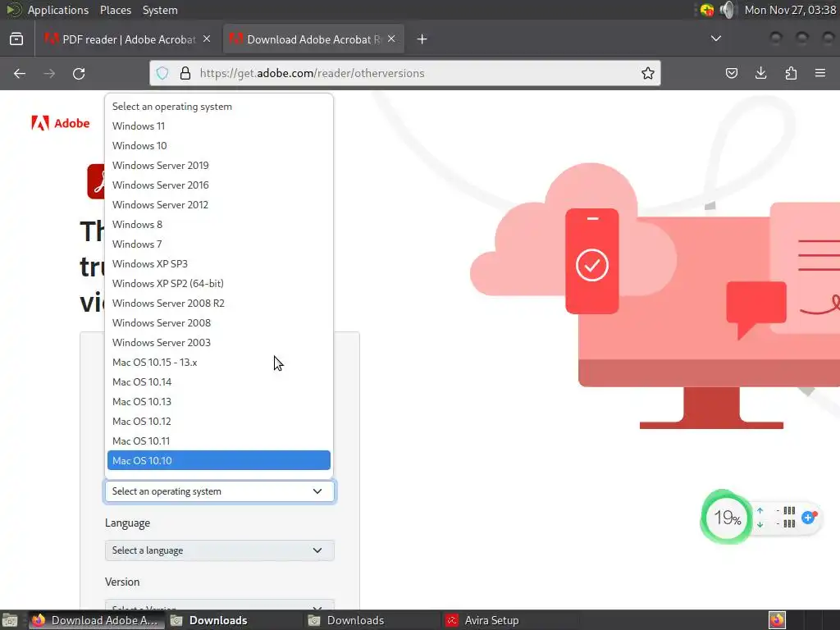
Task: Switch to Download Adobe taskbar window
Action: [95, 620]
